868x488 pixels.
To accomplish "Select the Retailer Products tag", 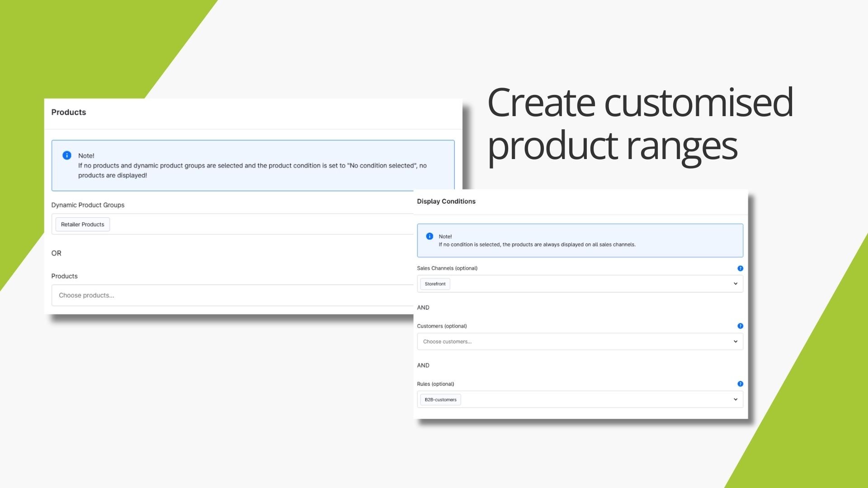I will [x=82, y=225].
